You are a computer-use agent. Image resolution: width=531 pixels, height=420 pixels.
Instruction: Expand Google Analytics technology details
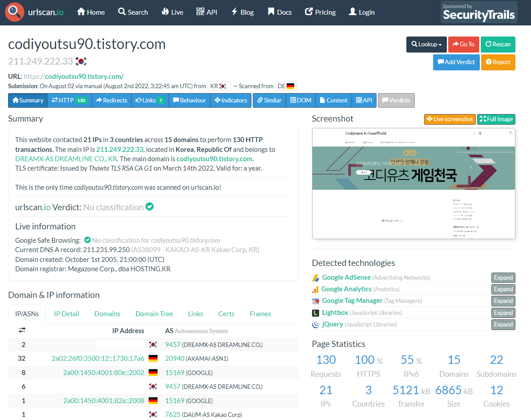point(503,289)
